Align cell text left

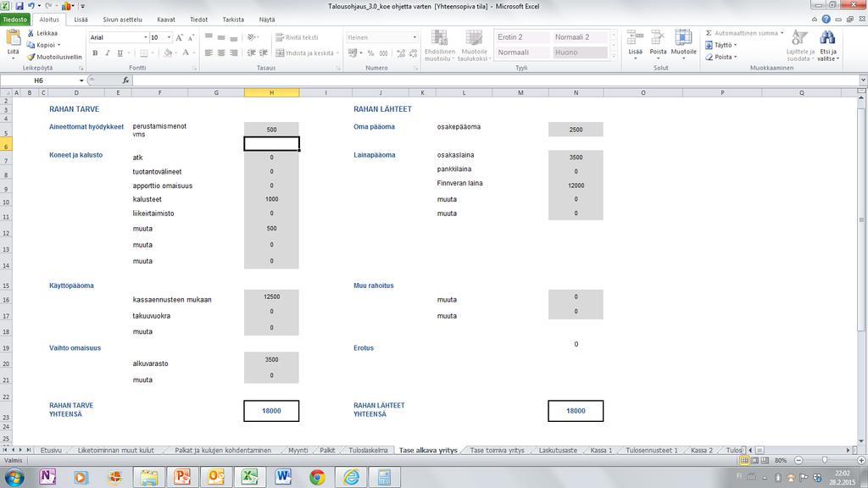[x=209, y=53]
